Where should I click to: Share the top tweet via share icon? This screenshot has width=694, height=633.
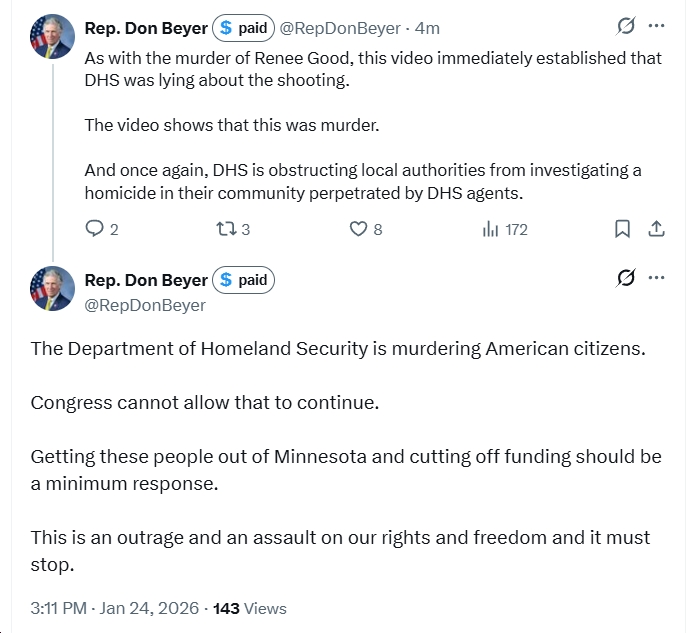657,229
